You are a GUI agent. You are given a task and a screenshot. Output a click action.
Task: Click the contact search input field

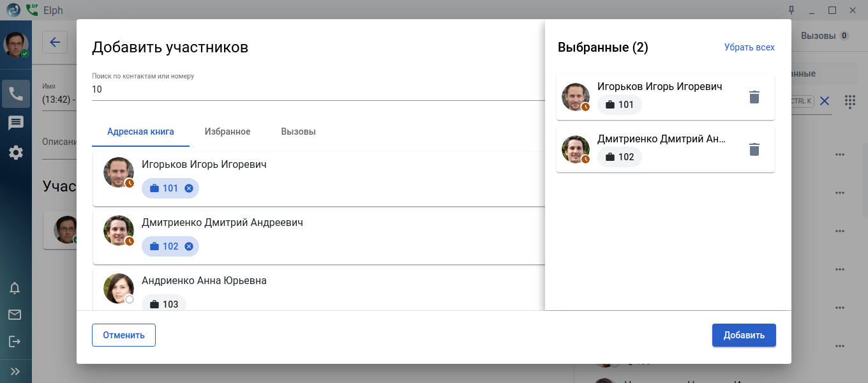click(313, 89)
